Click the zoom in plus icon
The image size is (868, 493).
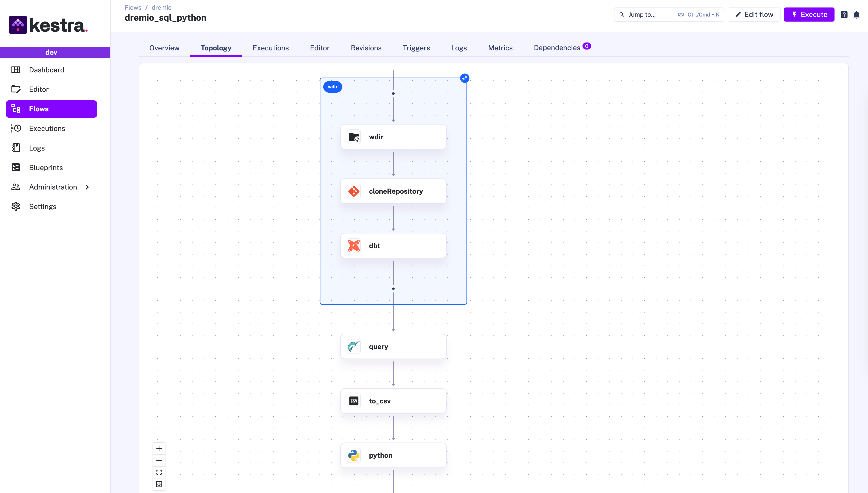click(x=159, y=449)
